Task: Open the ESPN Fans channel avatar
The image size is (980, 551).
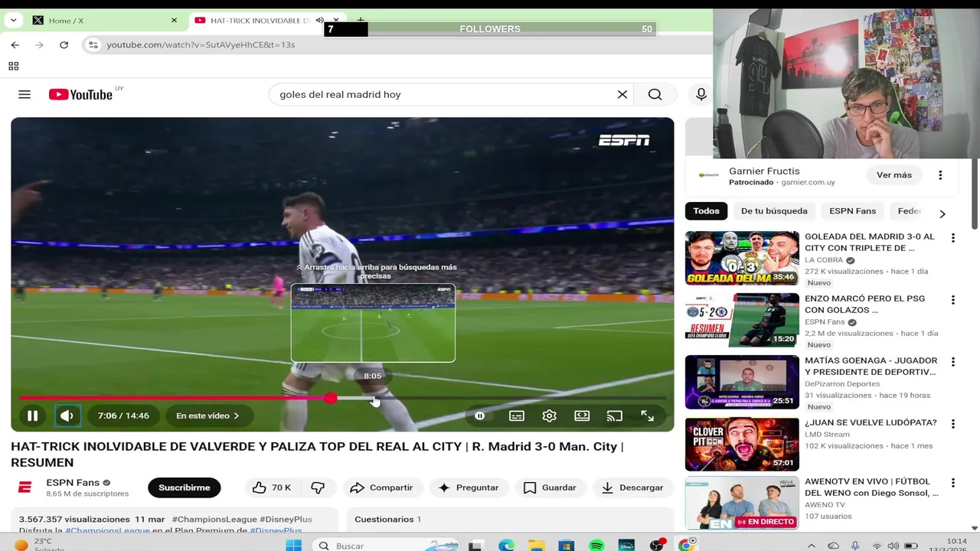Action: coord(25,487)
